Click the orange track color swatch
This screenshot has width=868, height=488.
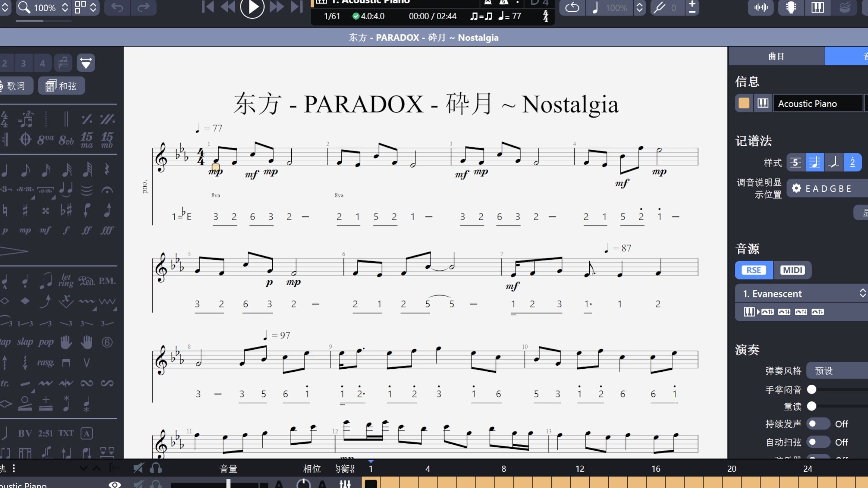tap(744, 103)
